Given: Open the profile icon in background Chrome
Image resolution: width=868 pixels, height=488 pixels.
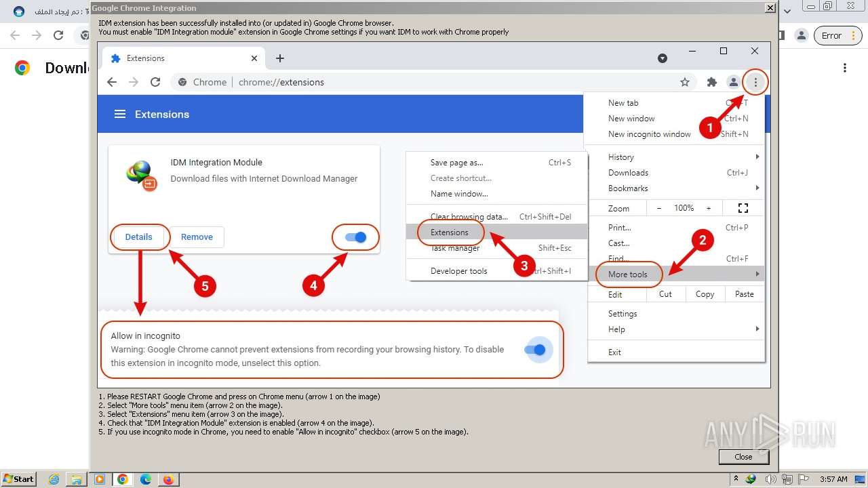Looking at the screenshot, I should (x=801, y=35).
